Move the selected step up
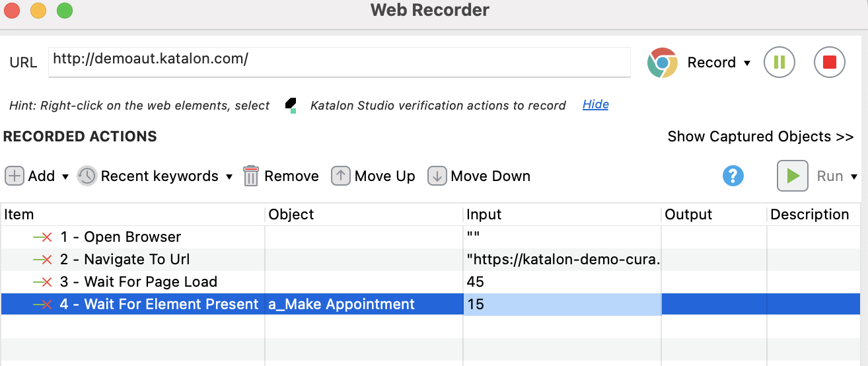This screenshot has width=868, height=366. click(373, 176)
